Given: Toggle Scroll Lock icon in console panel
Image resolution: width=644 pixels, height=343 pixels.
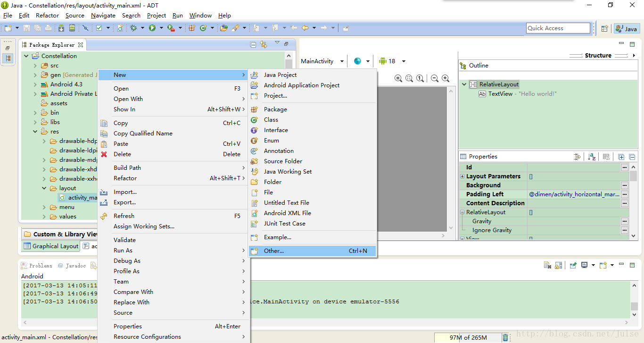Looking at the screenshot, I should [x=558, y=265].
